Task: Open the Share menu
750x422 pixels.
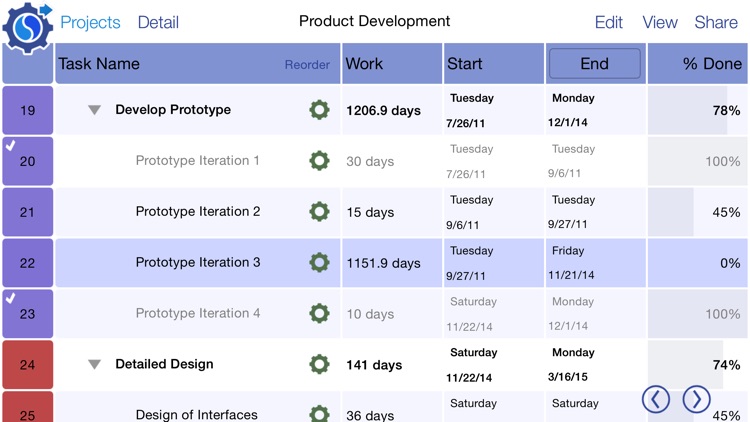Action: (716, 22)
